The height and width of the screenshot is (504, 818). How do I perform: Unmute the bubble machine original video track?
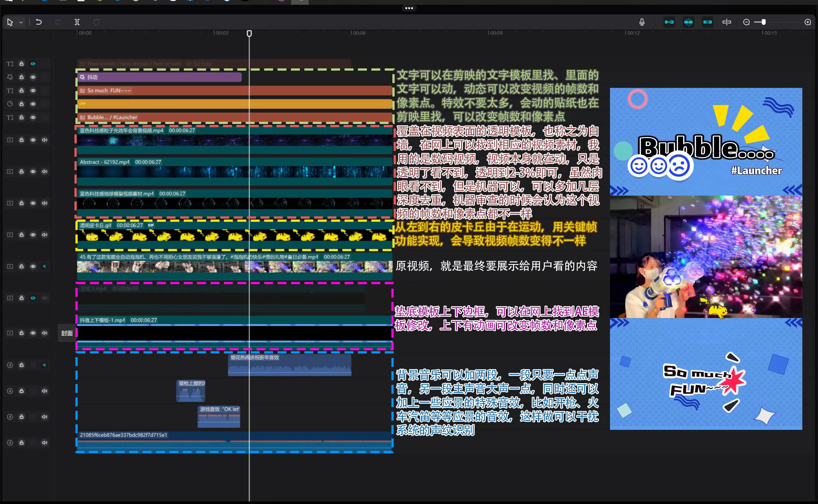click(44, 266)
